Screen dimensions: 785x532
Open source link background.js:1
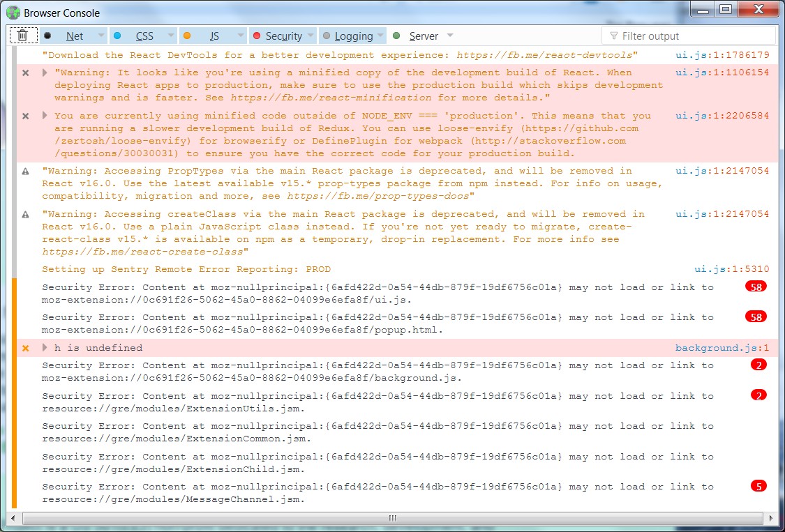pos(722,348)
